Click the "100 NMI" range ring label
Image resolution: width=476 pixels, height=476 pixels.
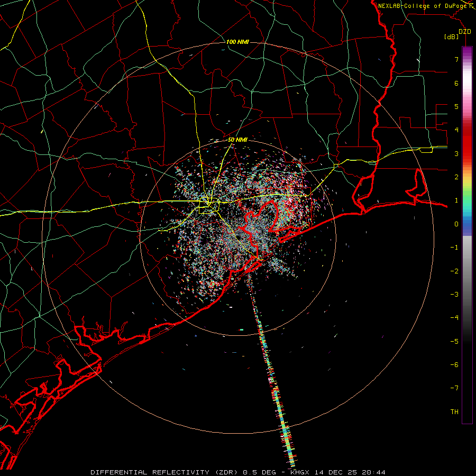(237, 42)
